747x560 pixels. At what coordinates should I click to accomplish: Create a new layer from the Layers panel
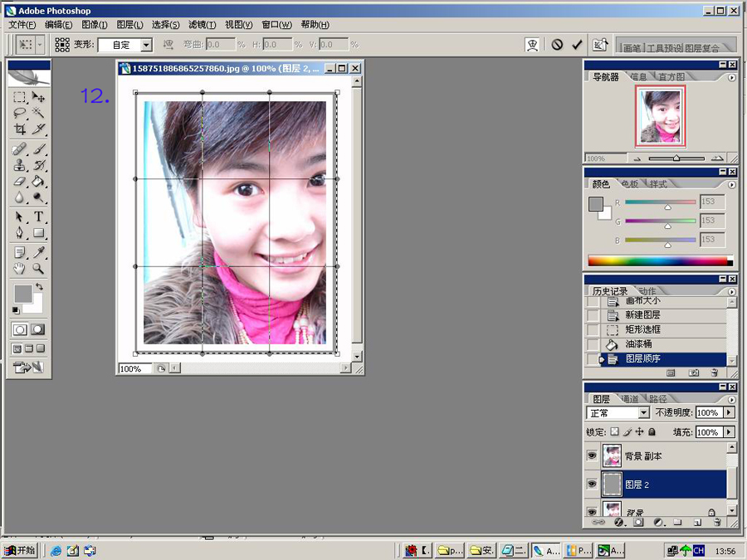[x=697, y=523]
